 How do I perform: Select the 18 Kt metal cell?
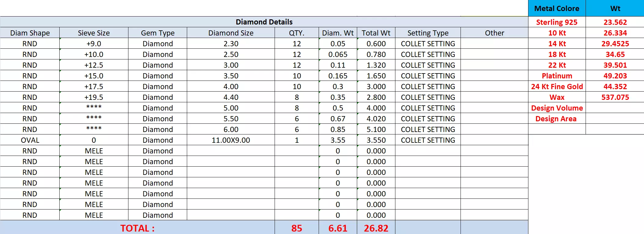[x=557, y=54]
